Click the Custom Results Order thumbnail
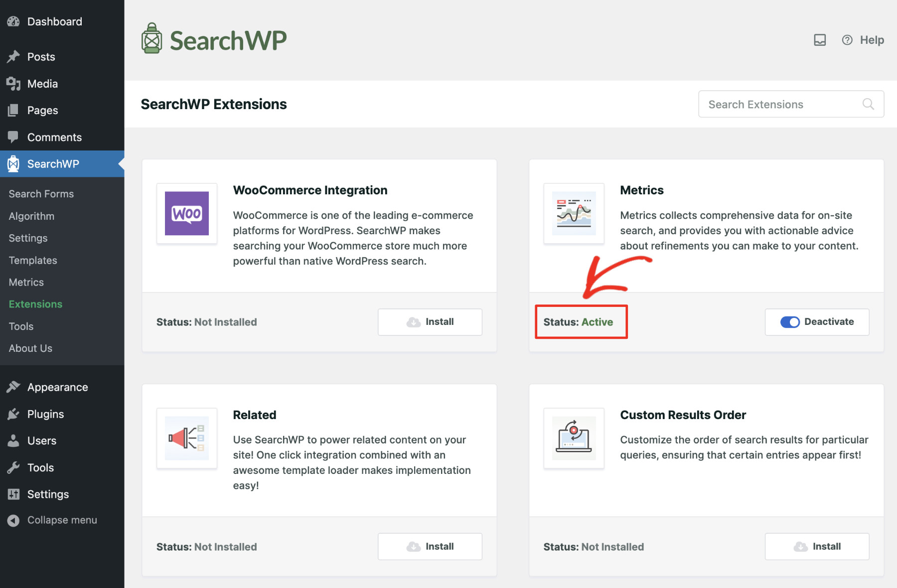Viewport: 897px width, 588px height. tap(574, 438)
